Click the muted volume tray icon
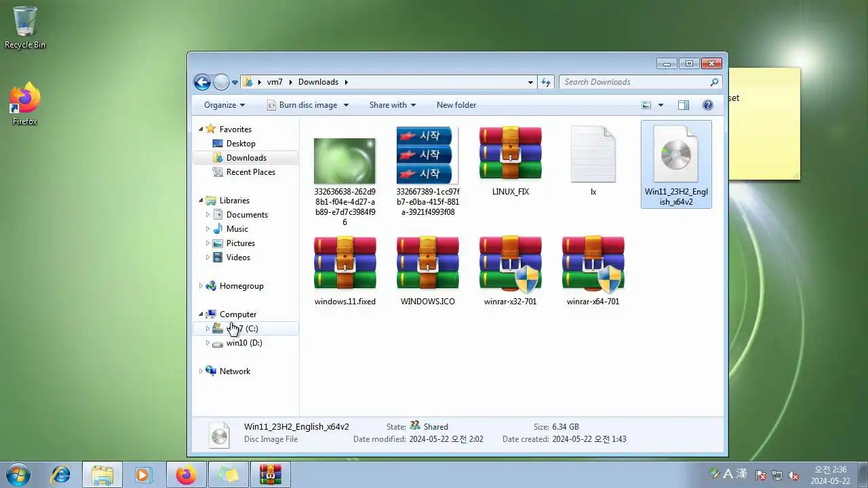 pos(793,475)
